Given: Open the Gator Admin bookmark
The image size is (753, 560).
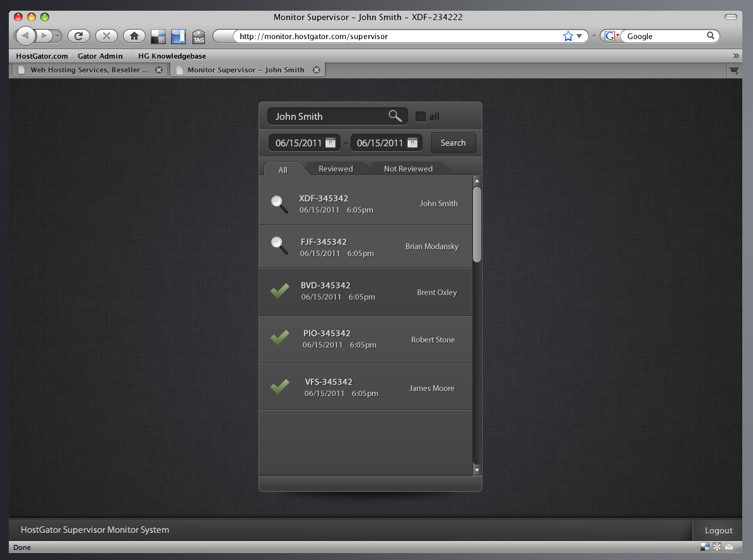Looking at the screenshot, I should click(100, 55).
